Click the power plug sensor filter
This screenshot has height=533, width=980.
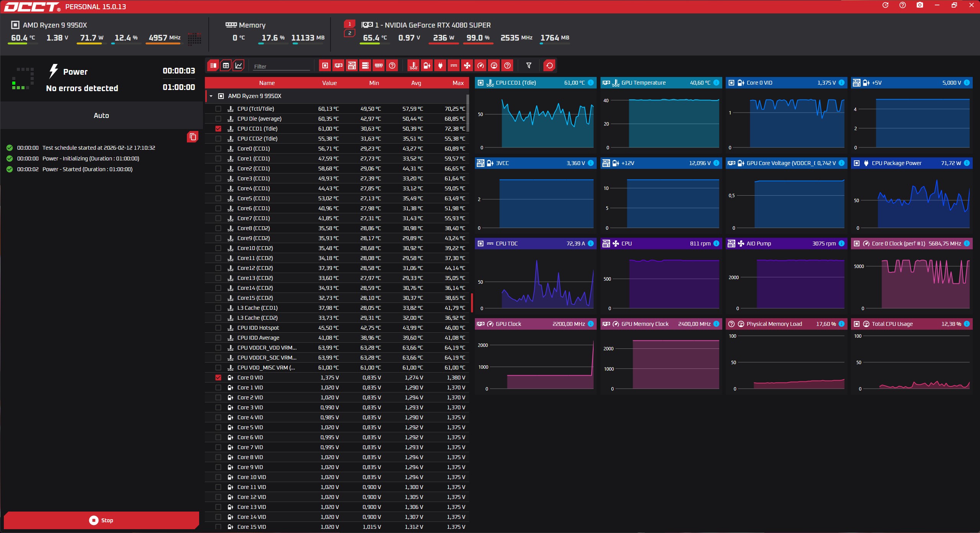pos(440,65)
